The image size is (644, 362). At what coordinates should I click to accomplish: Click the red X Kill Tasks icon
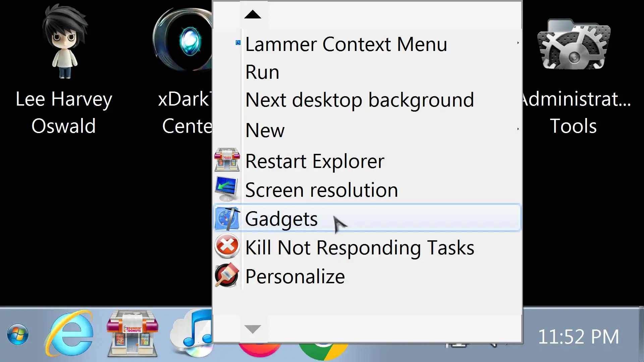pyautogui.click(x=227, y=247)
